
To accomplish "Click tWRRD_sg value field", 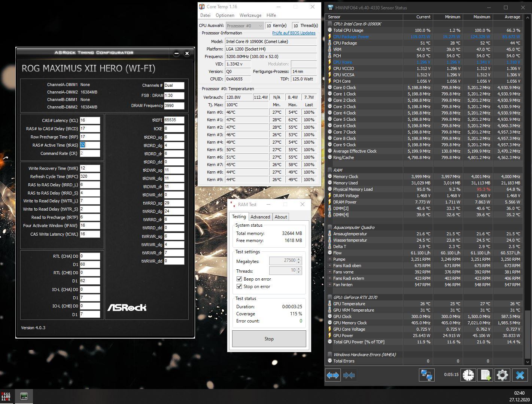I will pos(174,203).
